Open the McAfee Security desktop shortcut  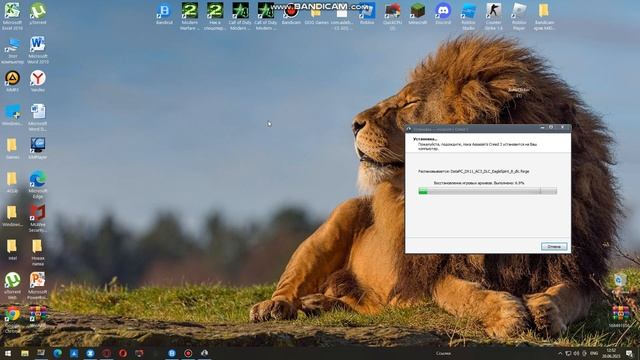38,218
